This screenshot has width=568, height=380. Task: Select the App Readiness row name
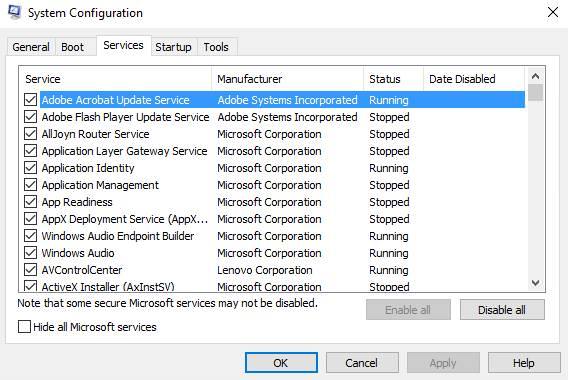pyautogui.click(x=77, y=202)
